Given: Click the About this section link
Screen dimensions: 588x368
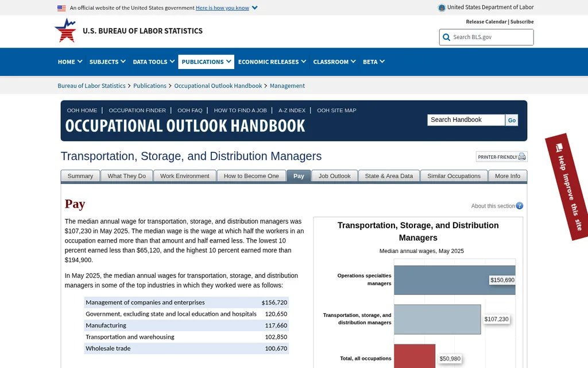Looking at the screenshot, I should 493,206.
